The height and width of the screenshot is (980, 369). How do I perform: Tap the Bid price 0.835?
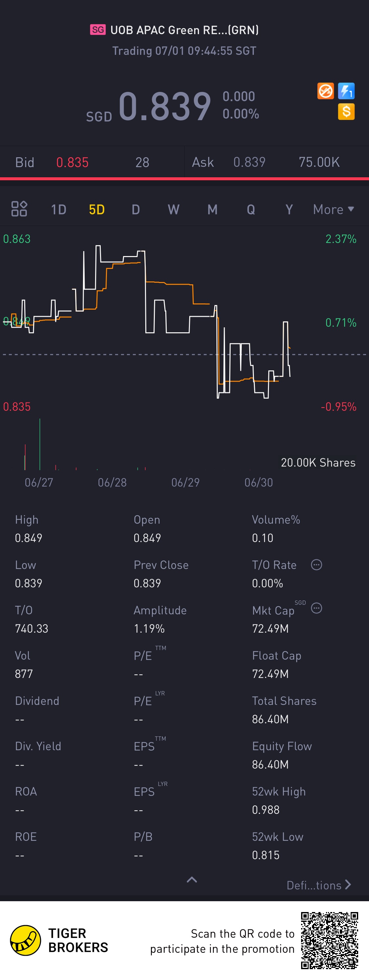click(72, 163)
